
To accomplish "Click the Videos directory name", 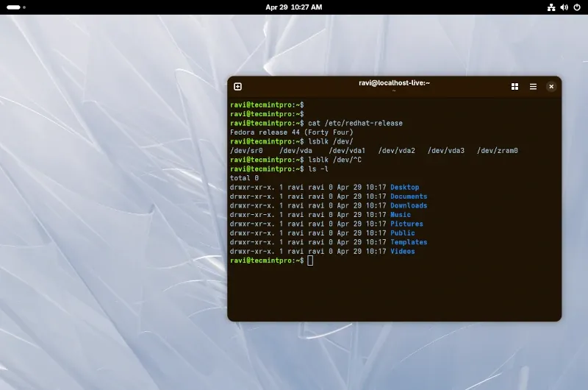I will 402,251.
